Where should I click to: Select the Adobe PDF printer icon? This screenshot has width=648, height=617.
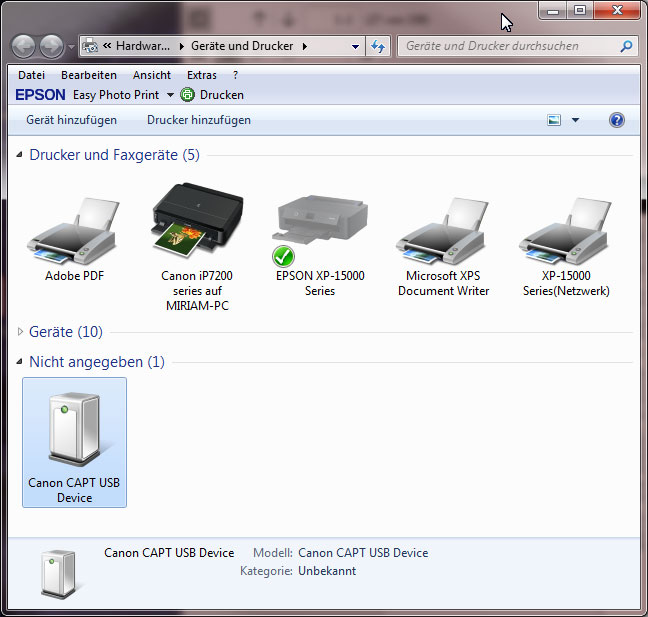coord(74,231)
